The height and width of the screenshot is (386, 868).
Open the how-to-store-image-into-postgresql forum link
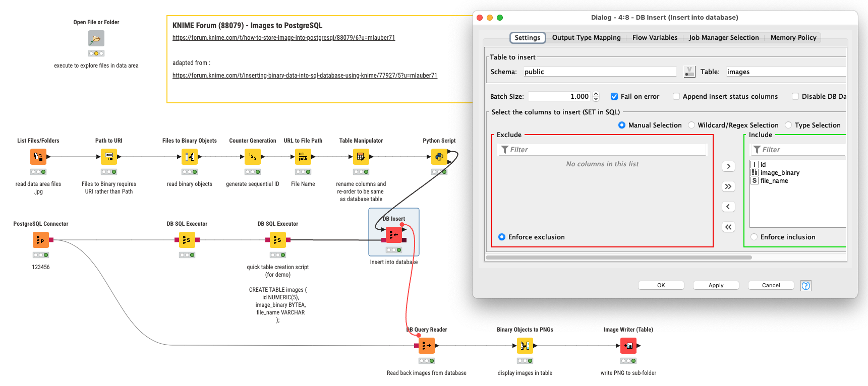tap(283, 38)
